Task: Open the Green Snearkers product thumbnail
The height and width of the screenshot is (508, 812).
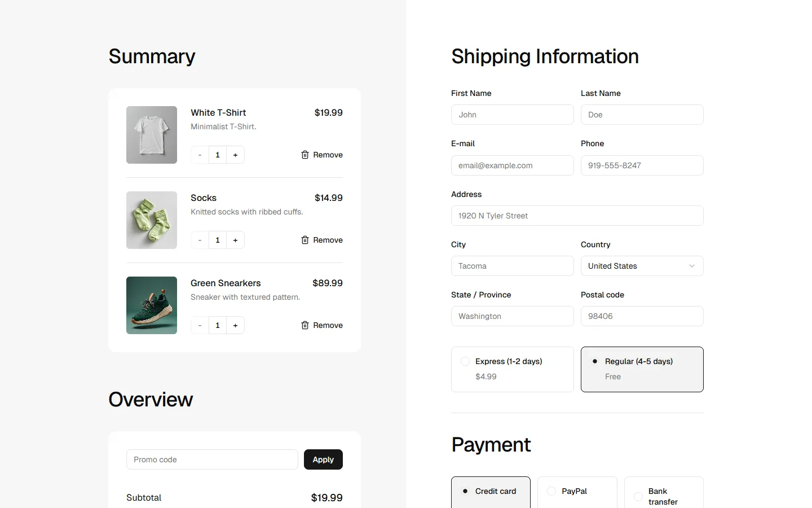Action: point(152,305)
